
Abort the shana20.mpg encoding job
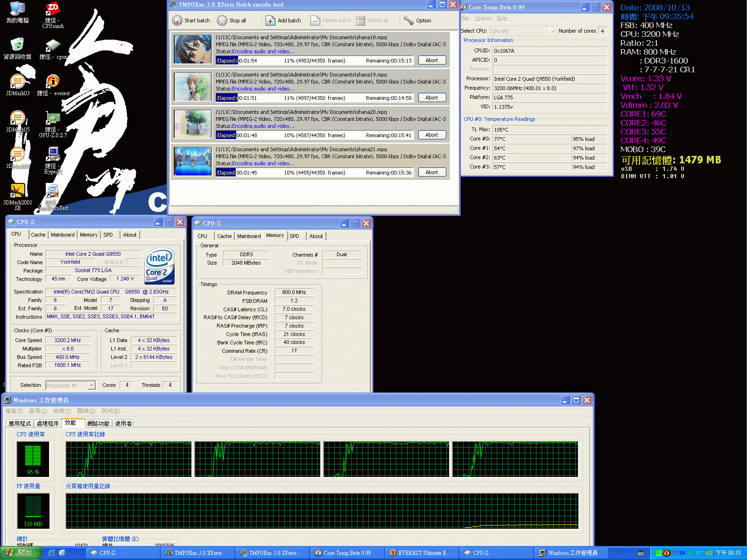432,135
